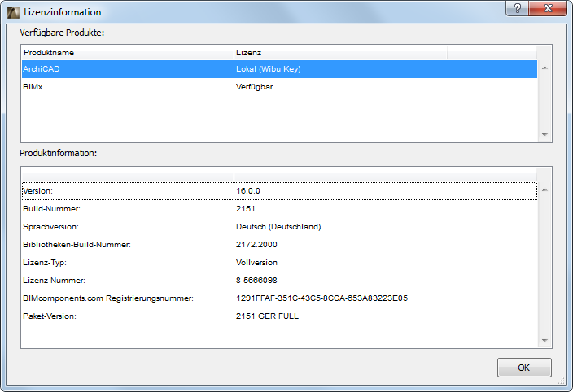Image resolution: width=573 pixels, height=392 pixels.
Task: Click the help question mark button
Action: [x=517, y=8]
